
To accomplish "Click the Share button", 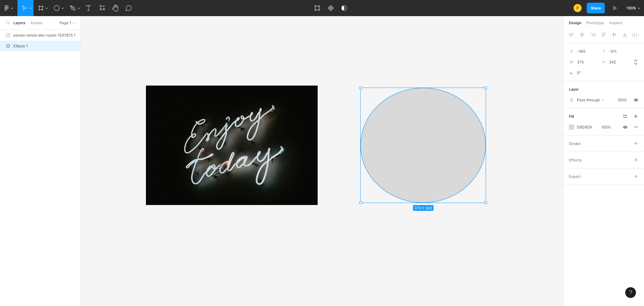I will (596, 8).
